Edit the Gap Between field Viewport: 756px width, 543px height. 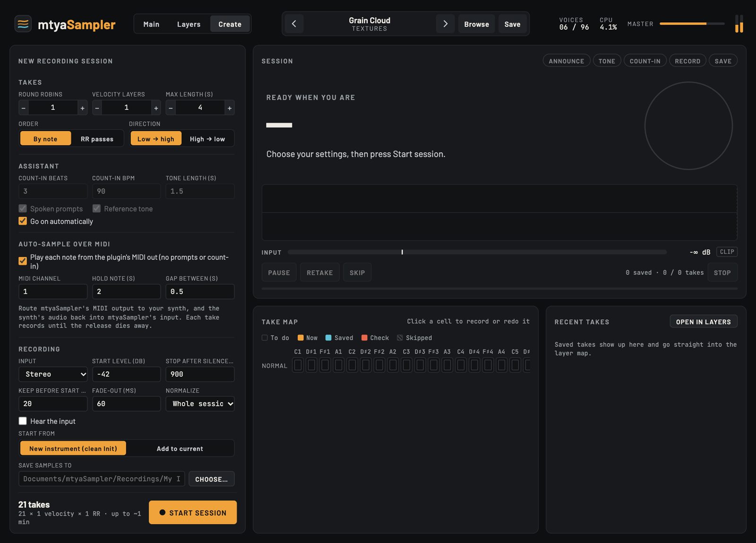200,291
